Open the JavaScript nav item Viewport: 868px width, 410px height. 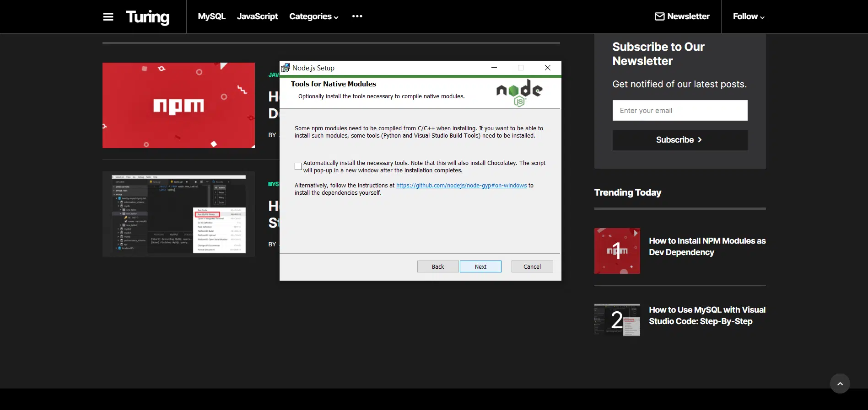tap(257, 16)
